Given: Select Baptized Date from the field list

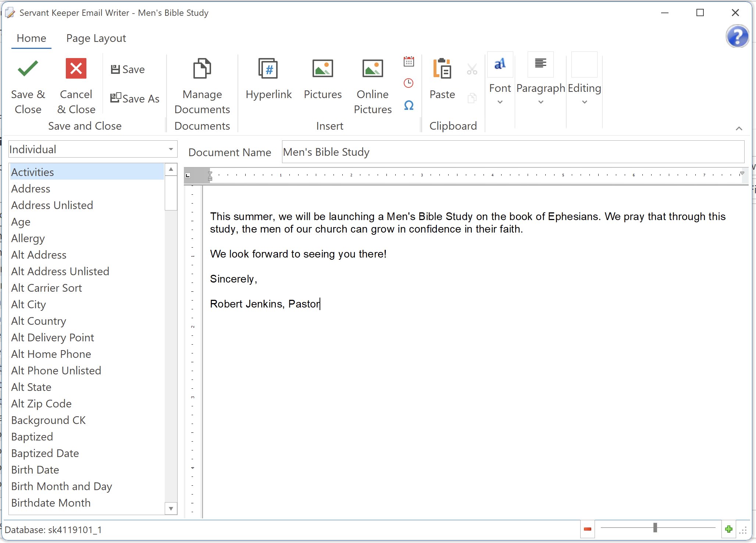Looking at the screenshot, I should click(x=45, y=453).
